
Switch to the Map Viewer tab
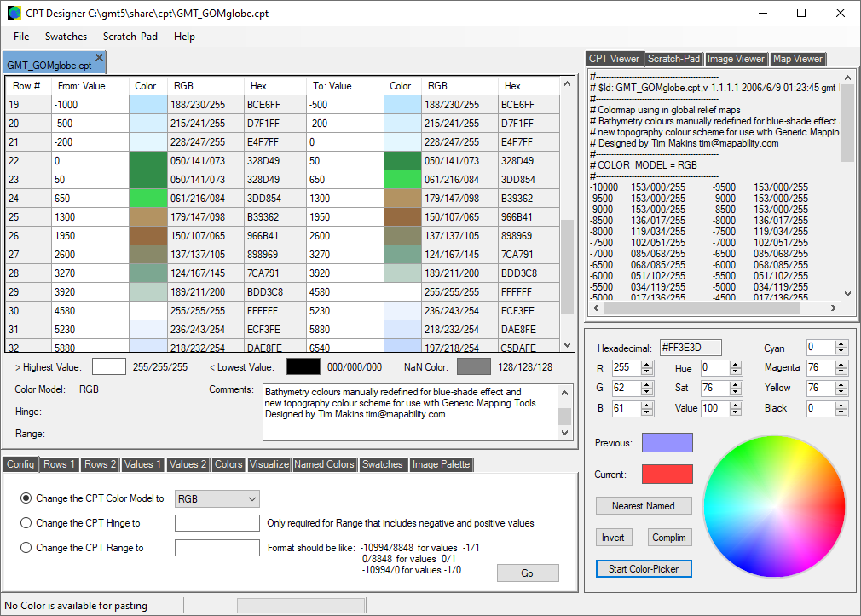pos(797,59)
